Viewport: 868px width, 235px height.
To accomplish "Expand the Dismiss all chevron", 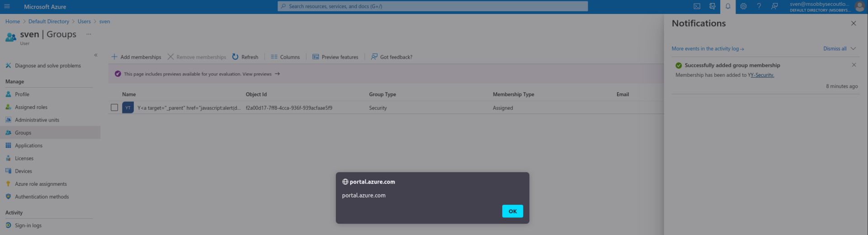I will (x=853, y=49).
